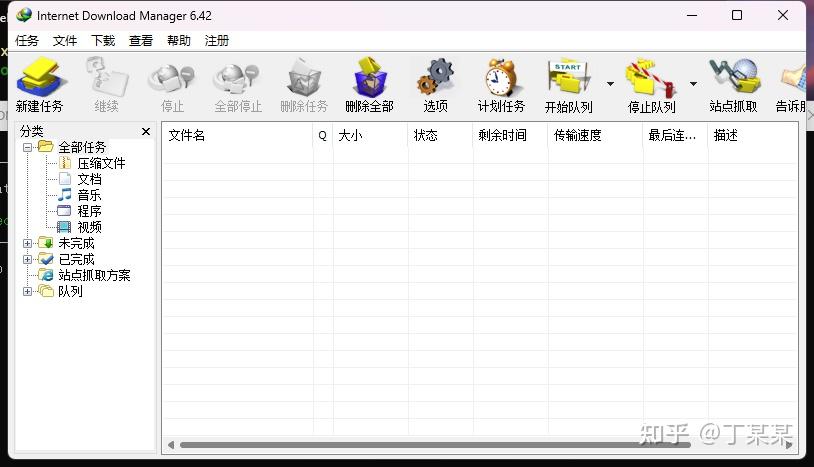The width and height of the screenshot is (814, 467).
Task: Click the horizontal scrollbar left arrow
Action: tap(171, 445)
